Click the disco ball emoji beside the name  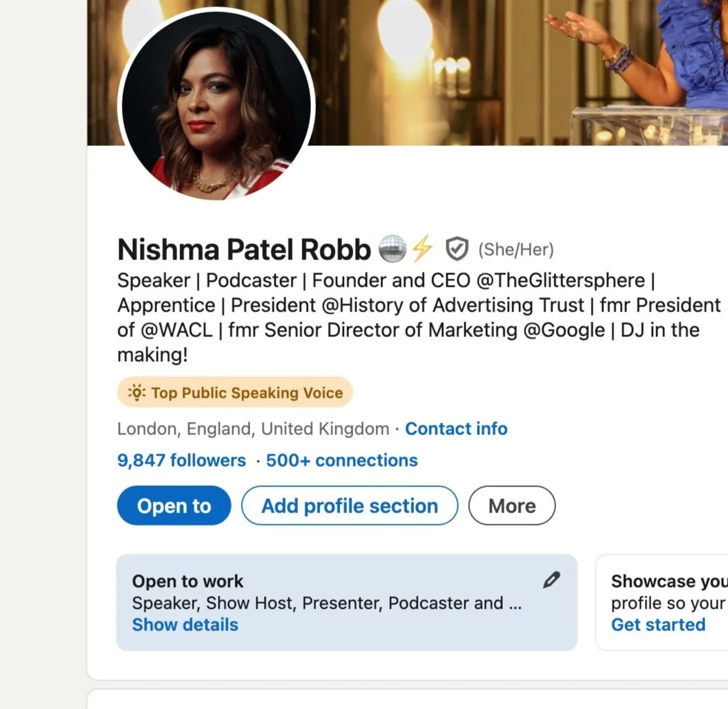(x=392, y=249)
